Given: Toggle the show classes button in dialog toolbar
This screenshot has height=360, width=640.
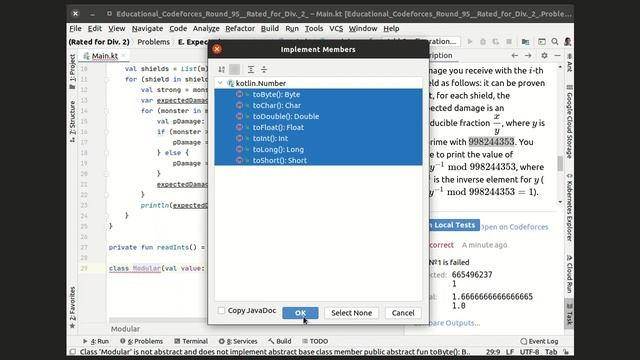Looking at the screenshot, I should coord(235,69).
